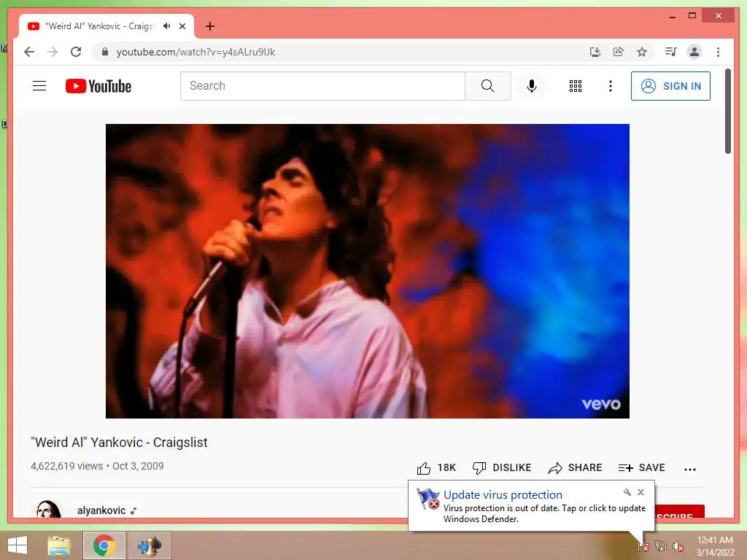The height and width of the screenshot is (560, 747).
Task: Click the video title text
Action: click(119, 443)
